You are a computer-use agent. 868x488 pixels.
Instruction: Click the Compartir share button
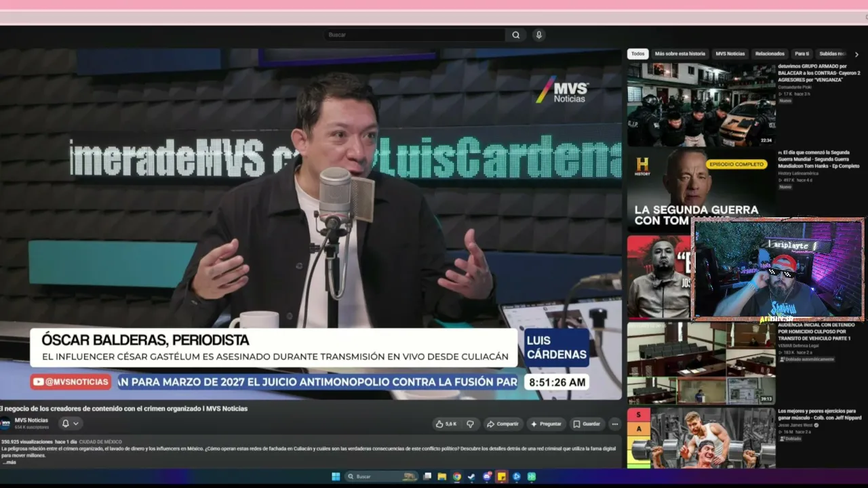pyautogui.click(x=502, y=424)
